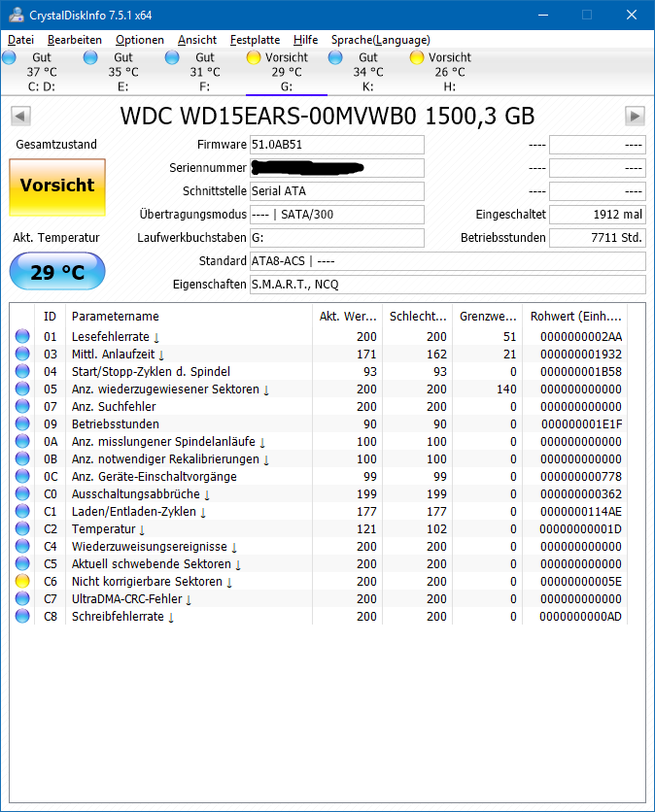Click yellow orb for Nicht korrigierbare Sektoren
Viewport: 655px width, 812px height.
tap(22, 581)
